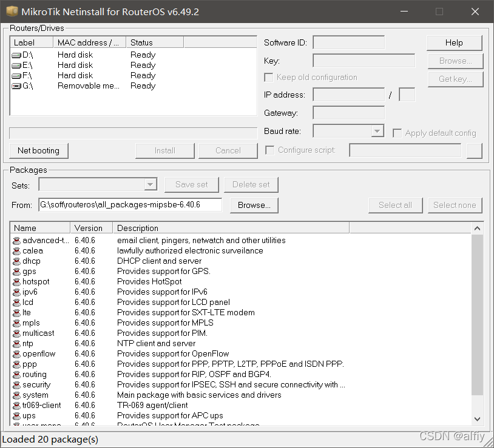Click the Install button

click(165, 151)
